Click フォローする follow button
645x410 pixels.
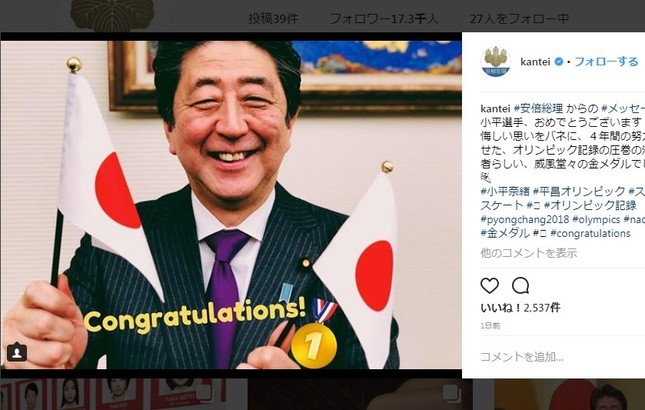point(606,62)
